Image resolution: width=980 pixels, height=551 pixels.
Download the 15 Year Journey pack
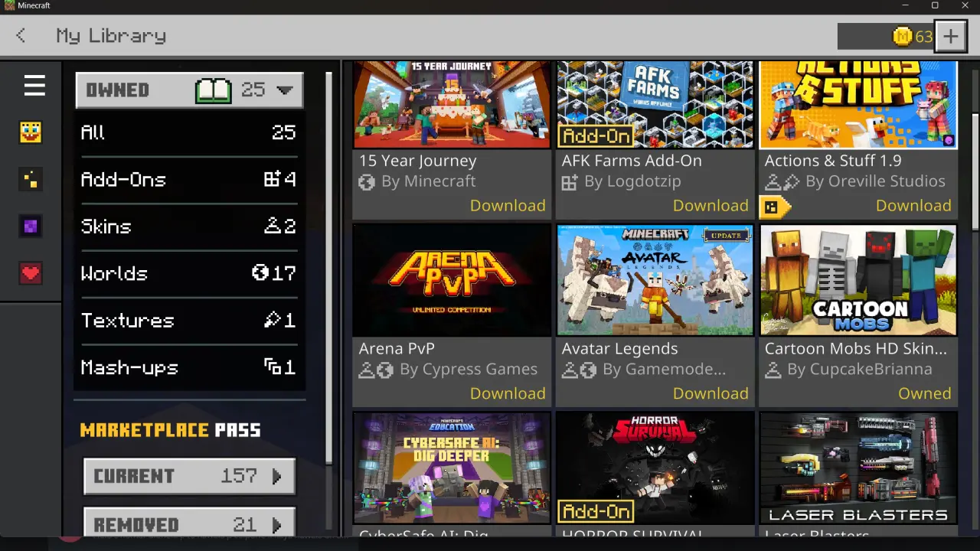coord(508,206)
